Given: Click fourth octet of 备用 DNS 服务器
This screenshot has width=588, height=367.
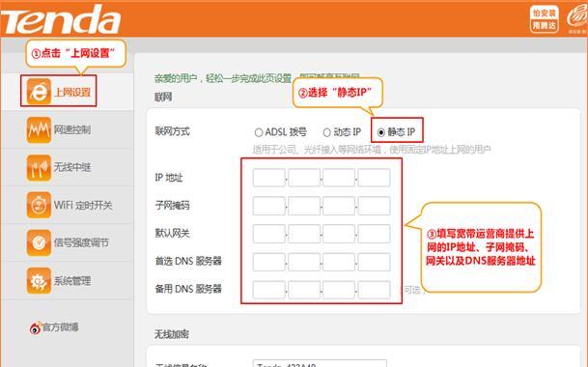Looking at the screenshot, I should 374,290.
